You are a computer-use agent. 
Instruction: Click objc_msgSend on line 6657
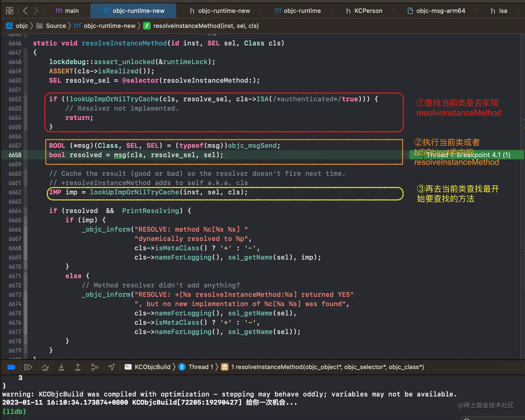tap(252, 146)
